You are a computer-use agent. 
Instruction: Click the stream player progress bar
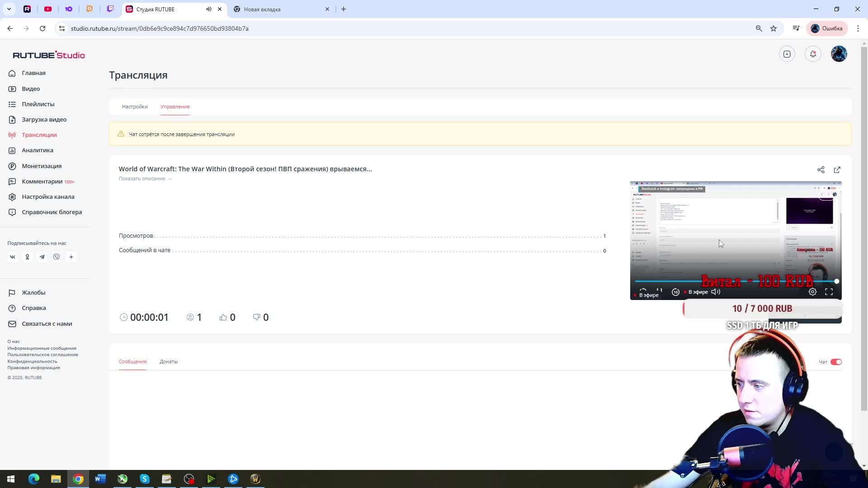coord(736,282)
